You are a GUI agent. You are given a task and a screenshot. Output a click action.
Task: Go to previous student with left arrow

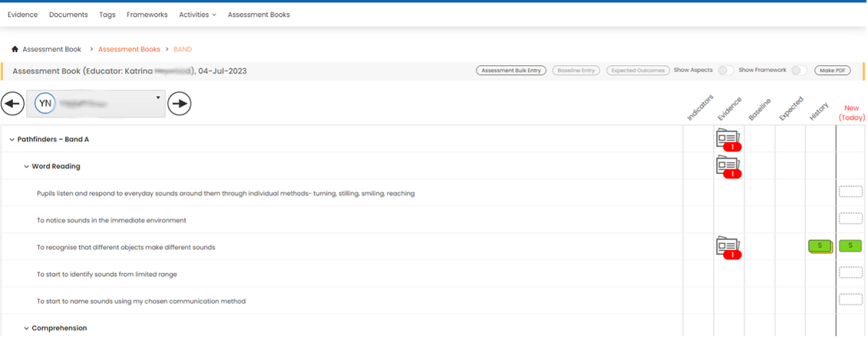[12, 104]
